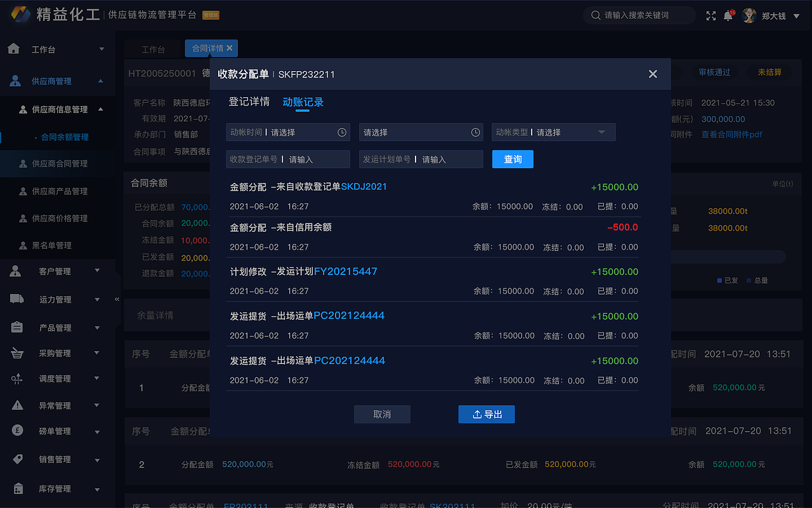Click the fullscreen icon in the top bar

coord(710,16)
